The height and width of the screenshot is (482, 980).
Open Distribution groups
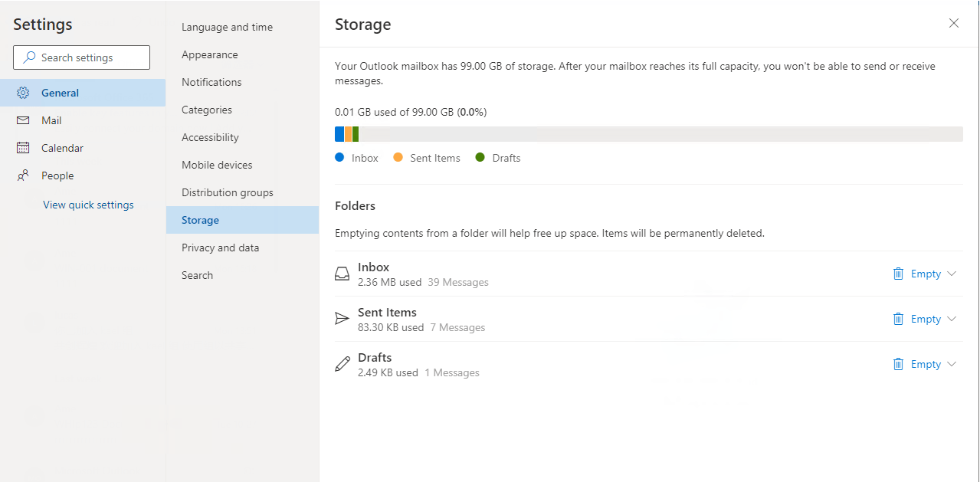coord(242,192)
